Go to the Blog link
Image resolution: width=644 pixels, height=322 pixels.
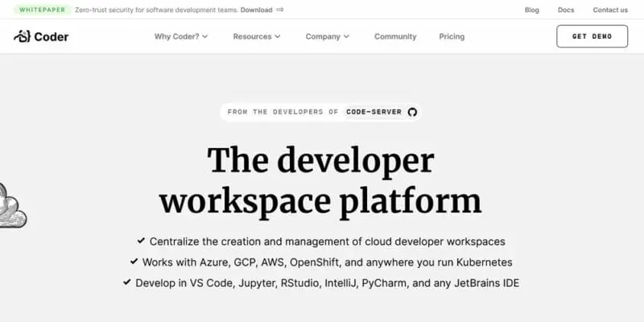532,10
